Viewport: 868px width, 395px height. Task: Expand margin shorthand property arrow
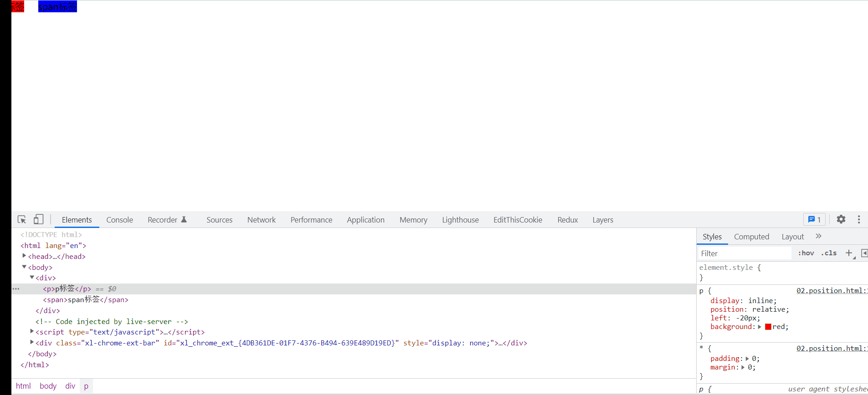coord(743,367)
